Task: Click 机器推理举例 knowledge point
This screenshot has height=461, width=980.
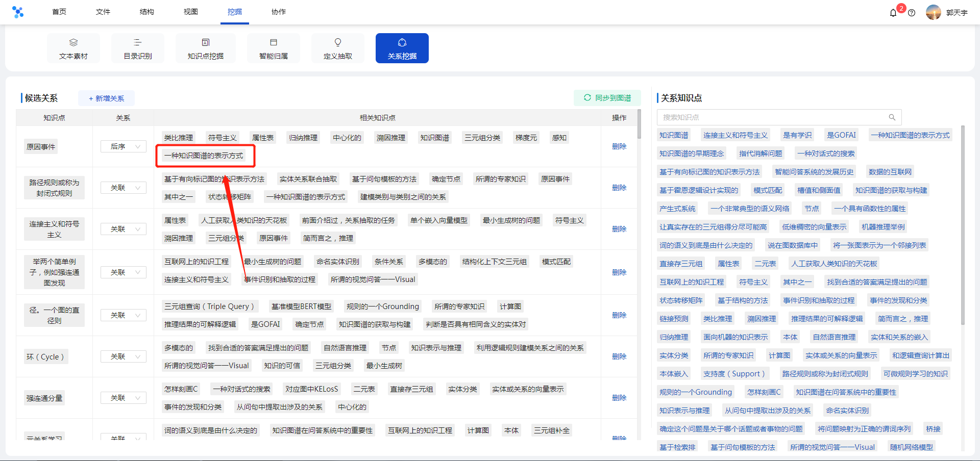Action: 883,227
